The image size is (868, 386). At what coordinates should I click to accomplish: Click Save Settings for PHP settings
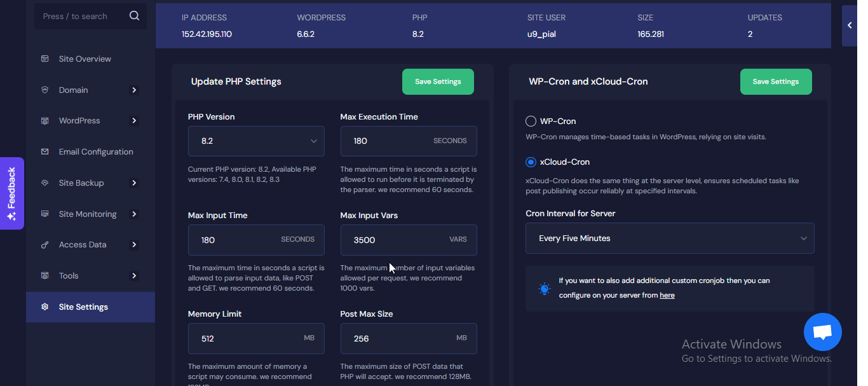coord(438,81)
